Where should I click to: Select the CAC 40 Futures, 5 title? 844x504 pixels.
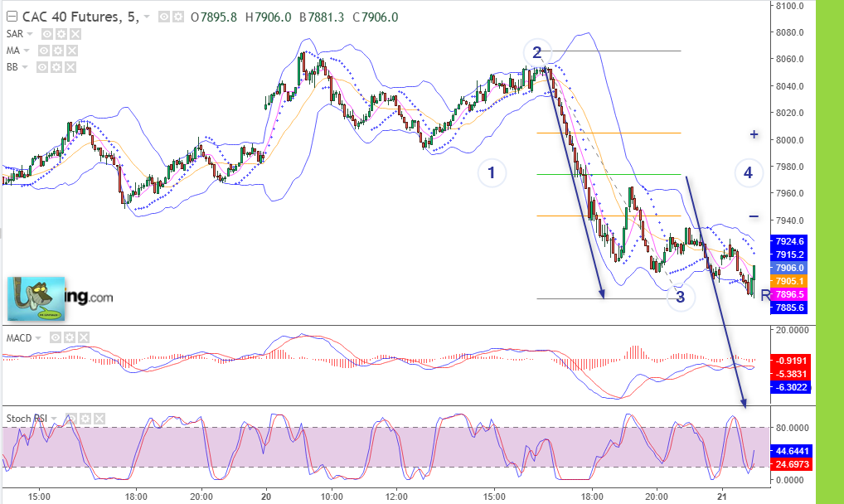click(80, 17)
